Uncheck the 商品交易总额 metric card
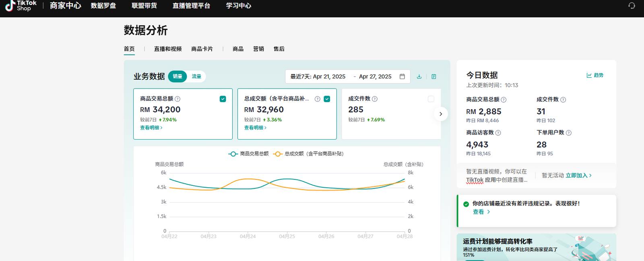Viewport: 644px width, 261px height. coord(223,99)
